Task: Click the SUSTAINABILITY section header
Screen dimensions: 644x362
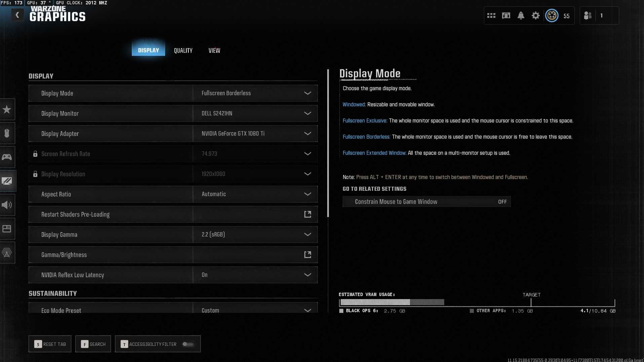Action: (53, 293)
